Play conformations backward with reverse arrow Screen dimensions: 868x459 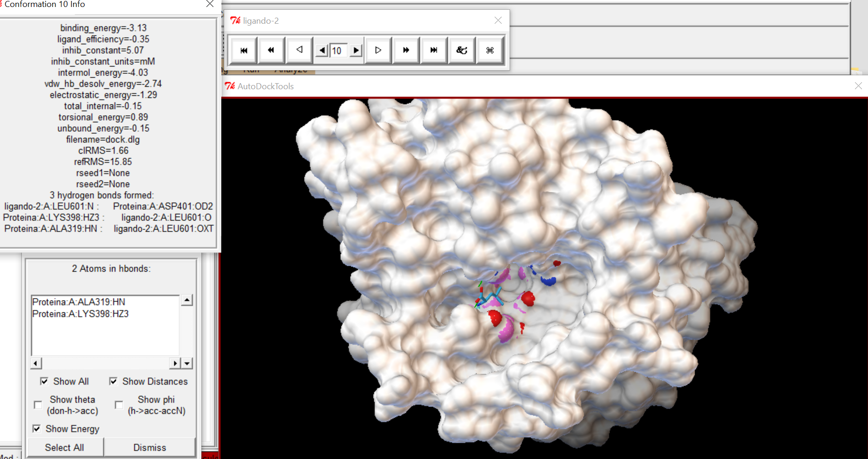click(299, 50)
